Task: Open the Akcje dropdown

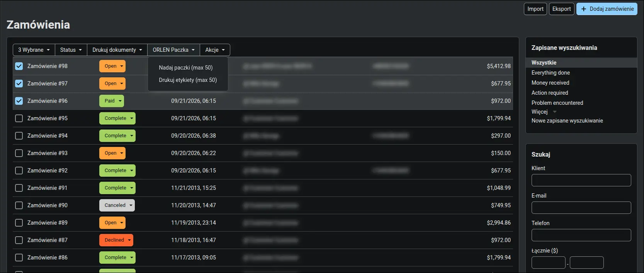Action: click(x=215, y=50)
